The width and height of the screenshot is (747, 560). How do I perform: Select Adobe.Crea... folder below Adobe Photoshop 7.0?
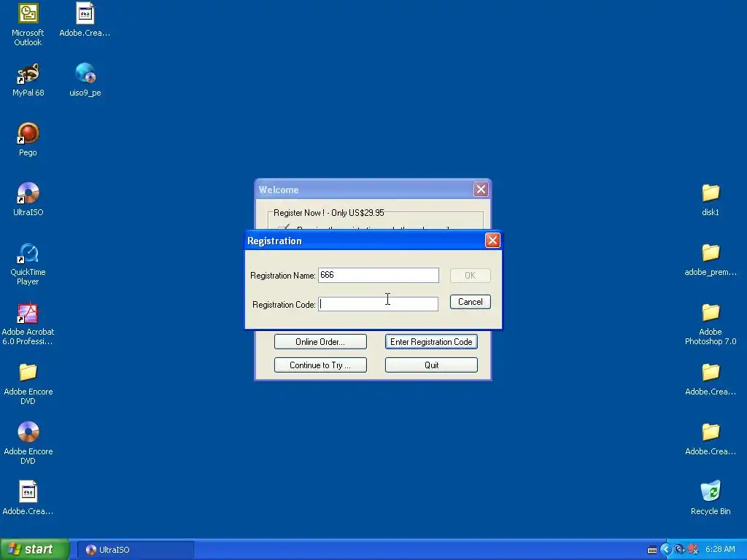click(x=711, y=379)
